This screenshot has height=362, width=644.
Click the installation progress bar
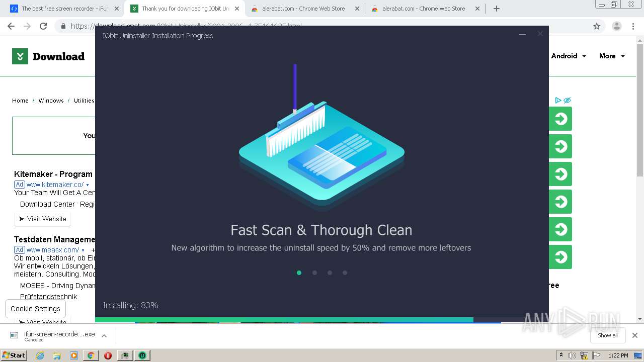322,319
